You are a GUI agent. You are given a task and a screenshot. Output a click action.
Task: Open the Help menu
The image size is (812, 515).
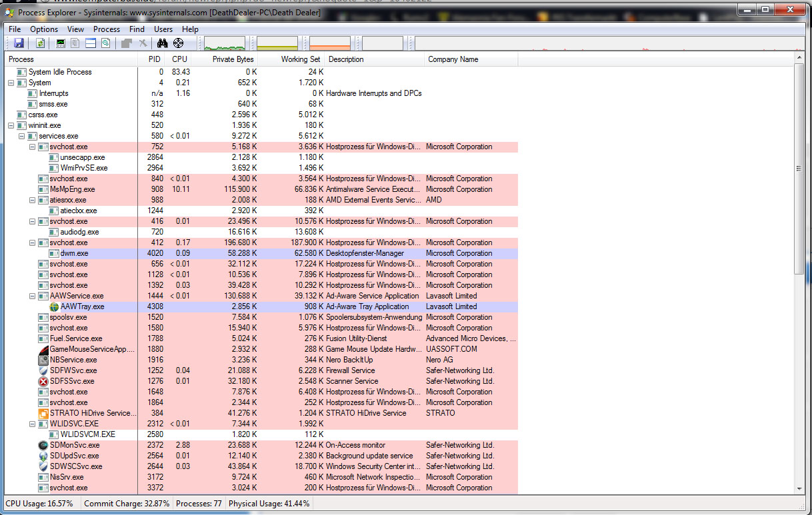pos(190,29)
